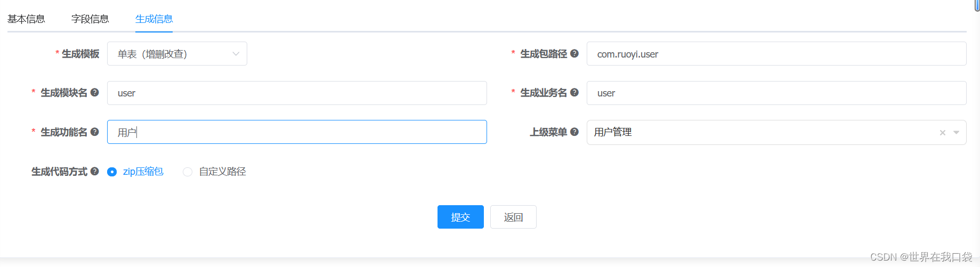
Task: Click the page vertical scrollbar thumb
Action: point(977,5)
